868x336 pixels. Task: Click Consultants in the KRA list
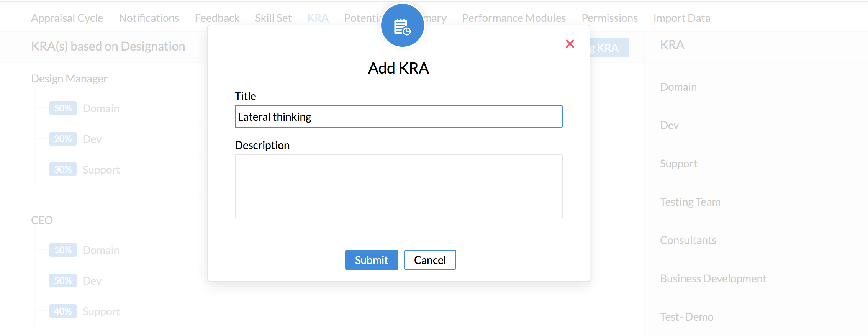click(688, 240)
